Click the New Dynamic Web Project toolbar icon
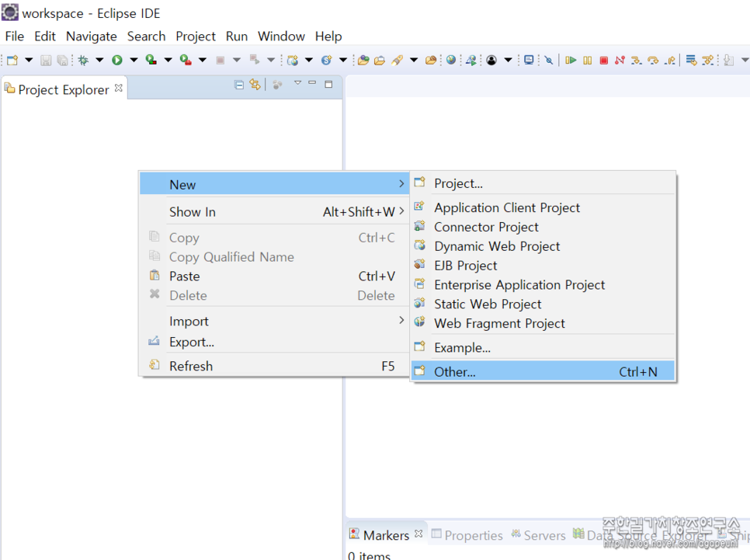Image resolution: width=750 pixels, height=560 pixels. click(293, 60)
